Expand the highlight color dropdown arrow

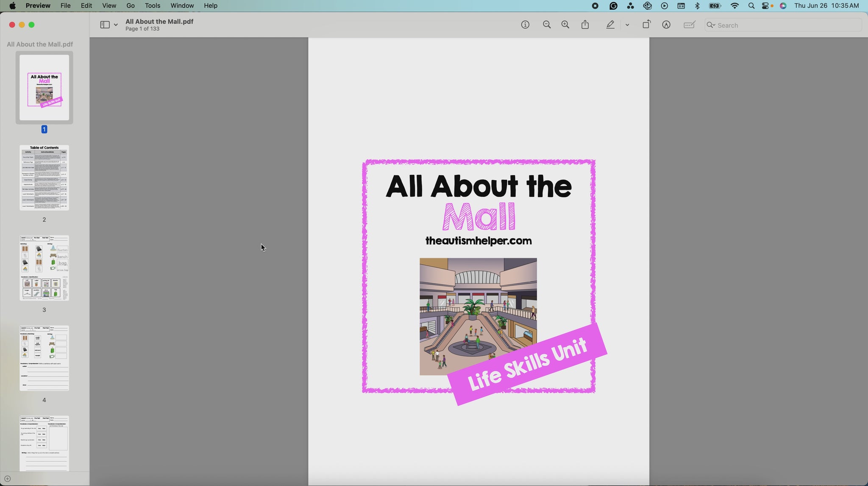627,25
